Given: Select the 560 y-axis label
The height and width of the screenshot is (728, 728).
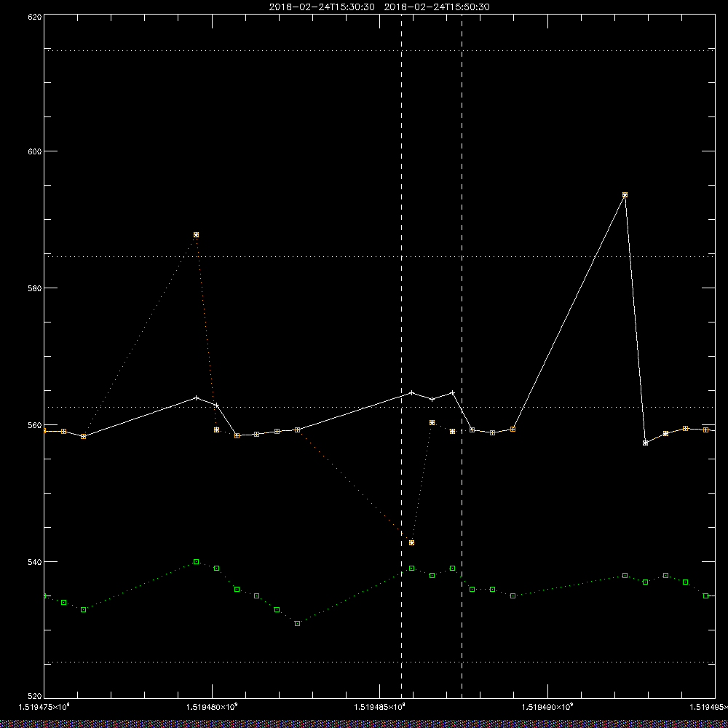Looking at the screenshot, I should click(x=36, y=425).
